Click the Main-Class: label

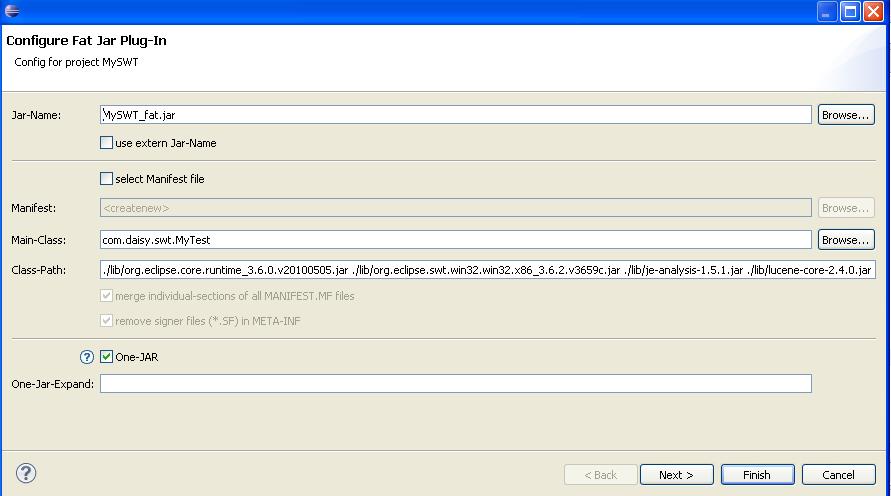click(39, 240)
